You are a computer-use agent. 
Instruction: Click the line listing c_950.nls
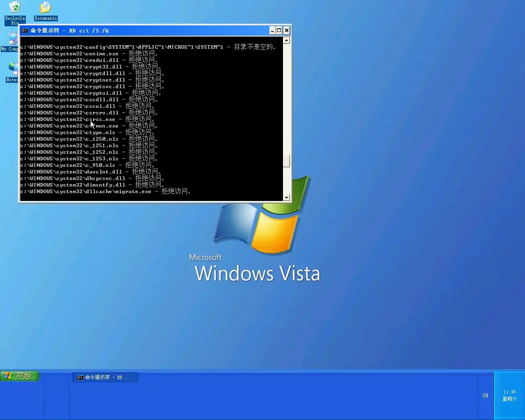pos(87,165)
